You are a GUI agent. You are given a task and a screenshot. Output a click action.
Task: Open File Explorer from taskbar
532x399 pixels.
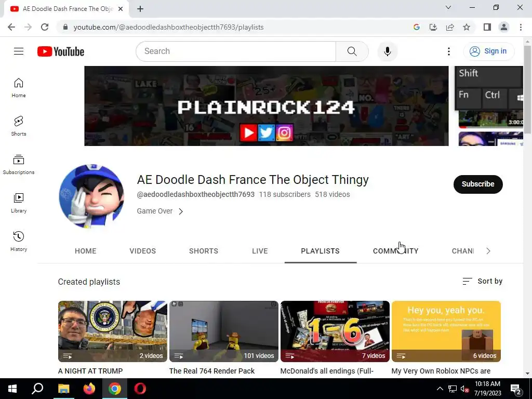click(63, 389)
